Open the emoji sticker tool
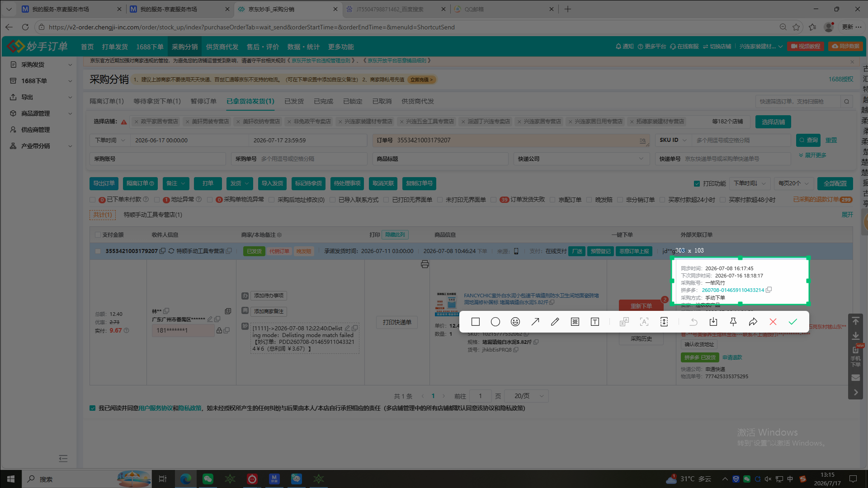 pyautogui.click(x=515, y=322)
